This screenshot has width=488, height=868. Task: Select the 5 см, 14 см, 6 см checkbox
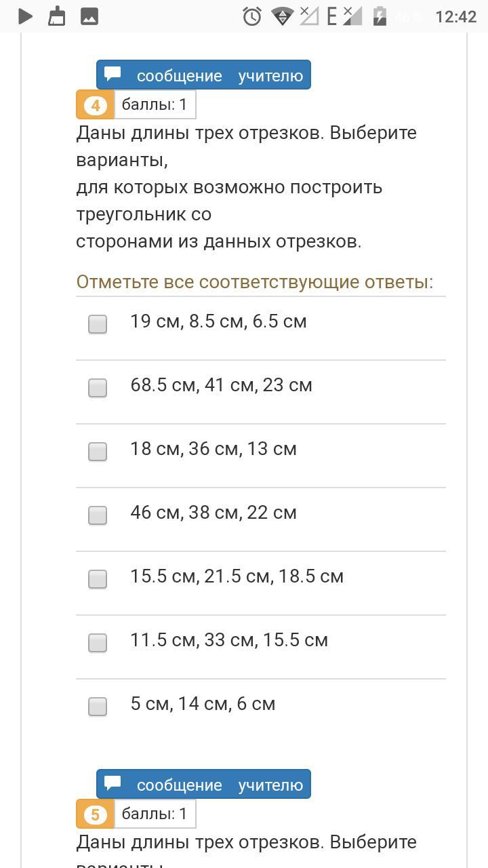(98, 706)
